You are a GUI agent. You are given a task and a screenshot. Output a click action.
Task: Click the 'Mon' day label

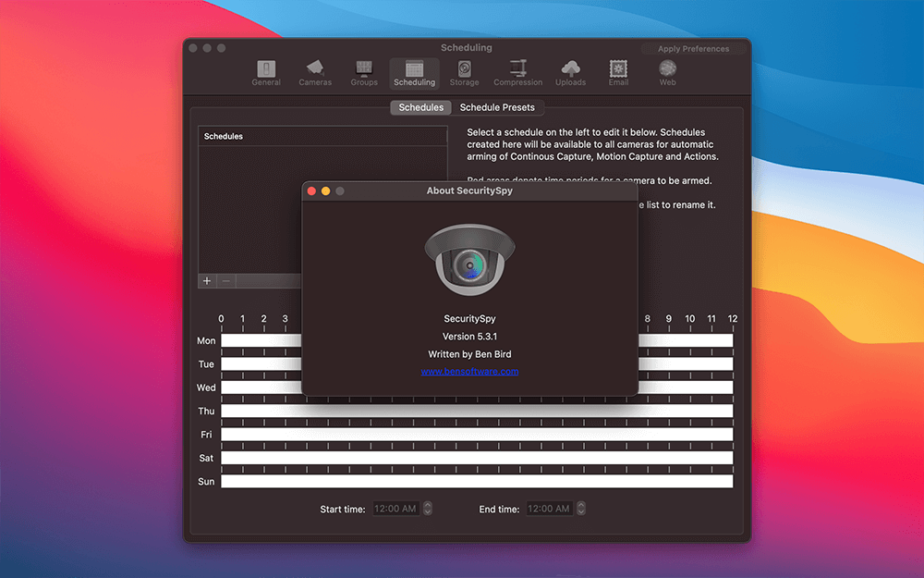click(x=206, y=340)
